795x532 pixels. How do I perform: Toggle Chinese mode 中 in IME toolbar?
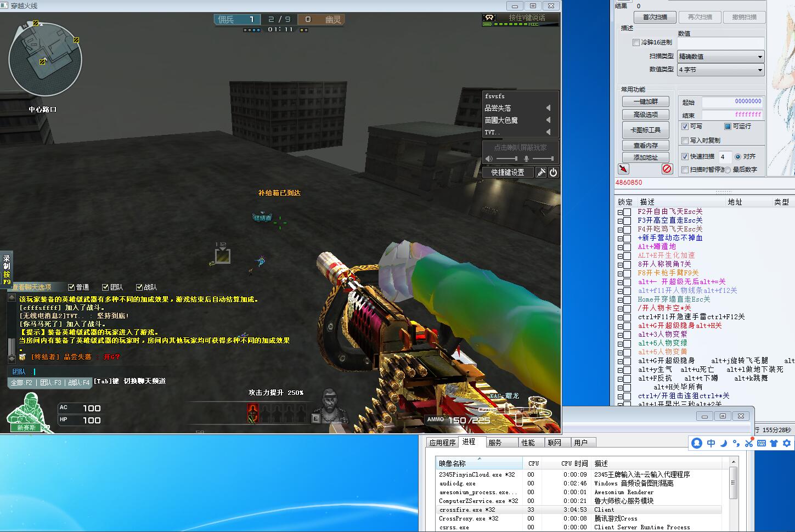[711, 443]
